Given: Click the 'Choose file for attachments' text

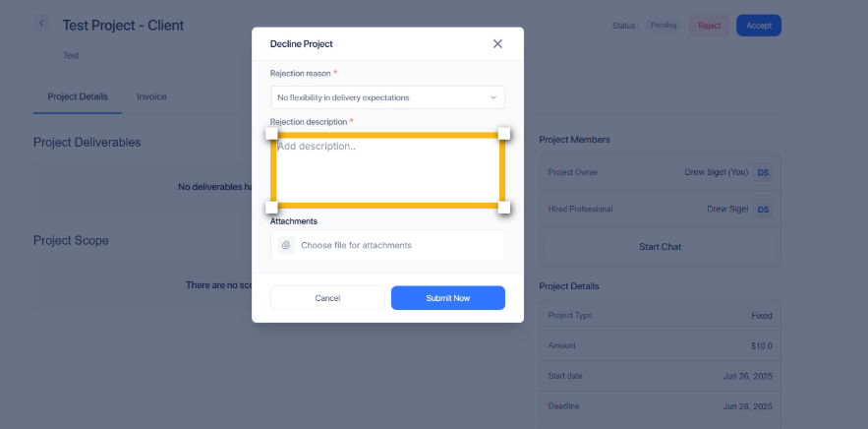Looking at the screenshot, I should tap(356, 245).
